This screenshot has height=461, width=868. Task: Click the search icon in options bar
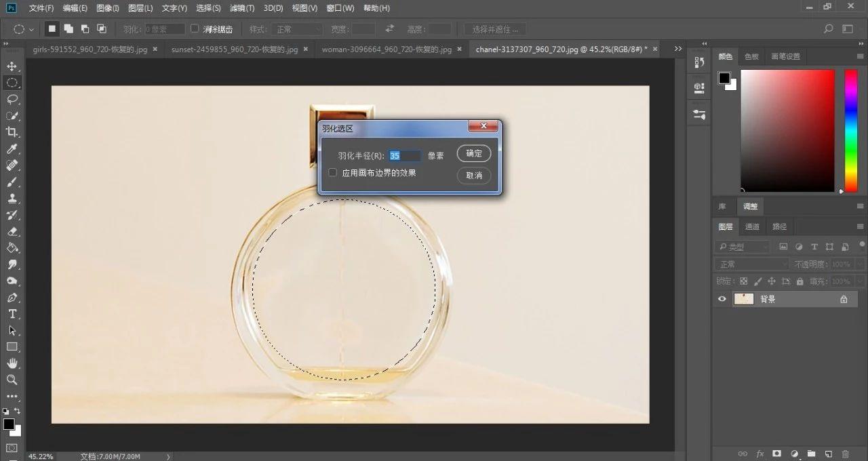[828, 29]
